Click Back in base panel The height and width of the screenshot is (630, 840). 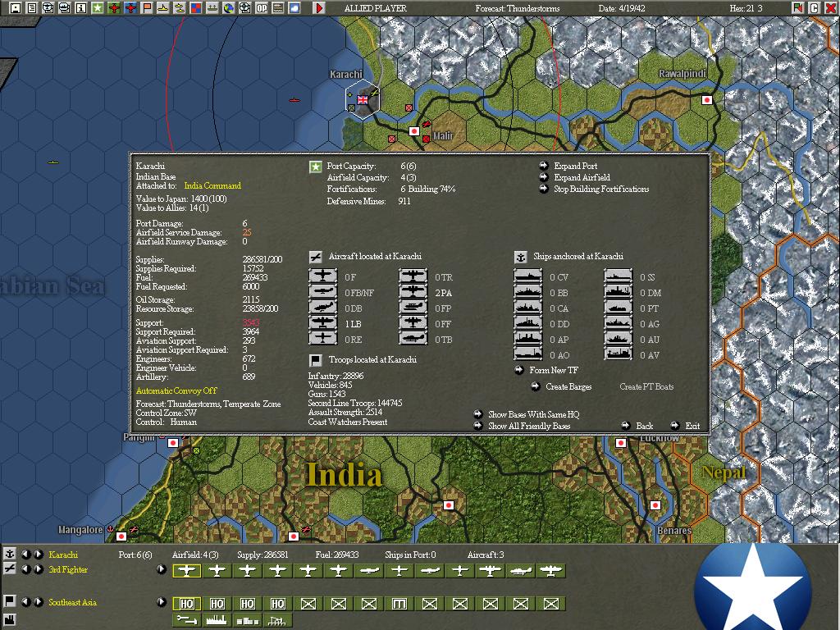click(645, 426)
